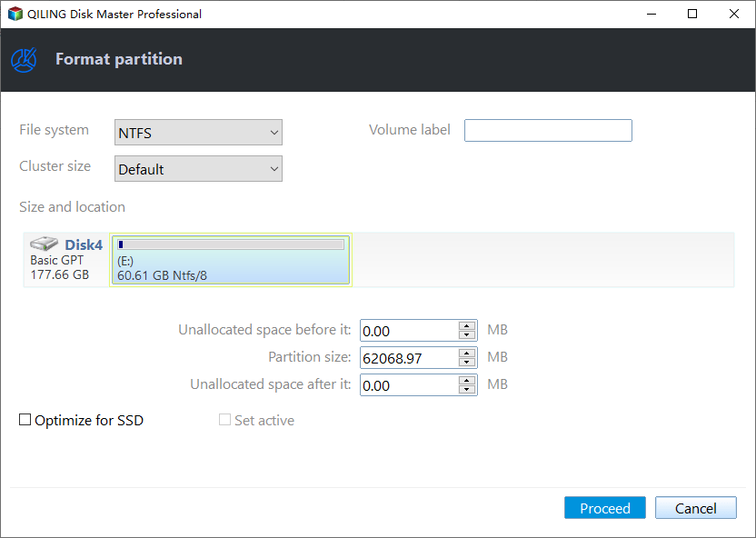The width and height of the screenshot is (756, 538).
Task: Select the E: partition block on Disk4
Action: pos(231,260)
